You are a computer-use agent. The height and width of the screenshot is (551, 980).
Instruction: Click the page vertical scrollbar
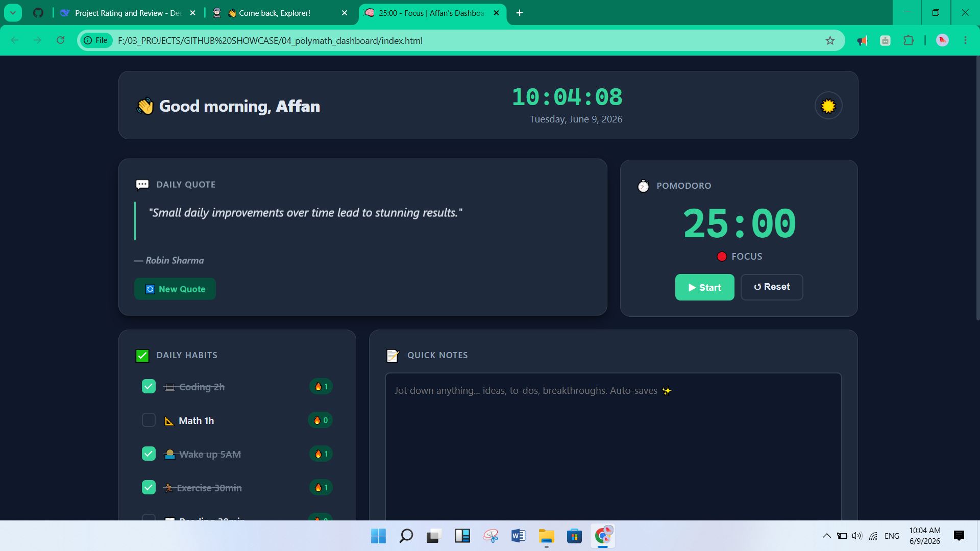(977, 189)
